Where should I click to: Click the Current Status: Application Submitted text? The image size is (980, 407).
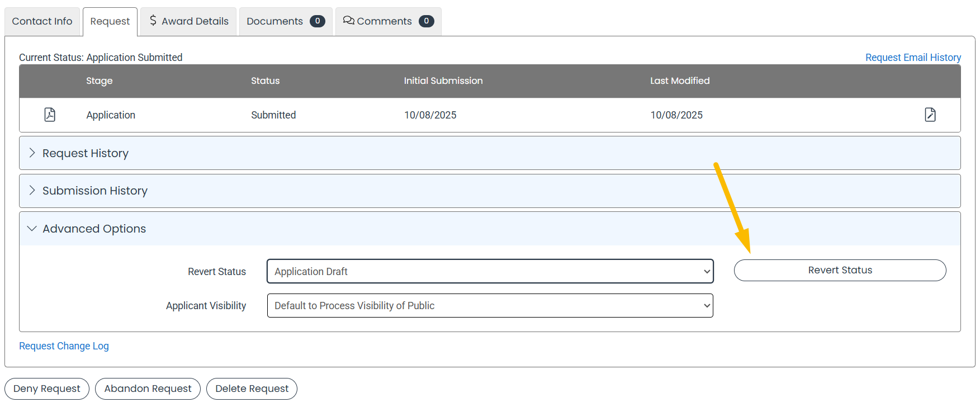click(x=101, y=58)
